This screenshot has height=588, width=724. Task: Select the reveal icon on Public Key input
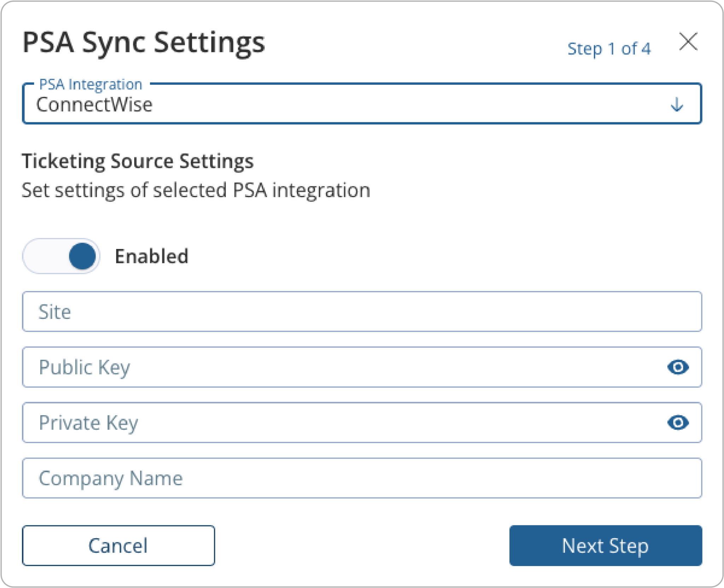(x=678, y=368)
